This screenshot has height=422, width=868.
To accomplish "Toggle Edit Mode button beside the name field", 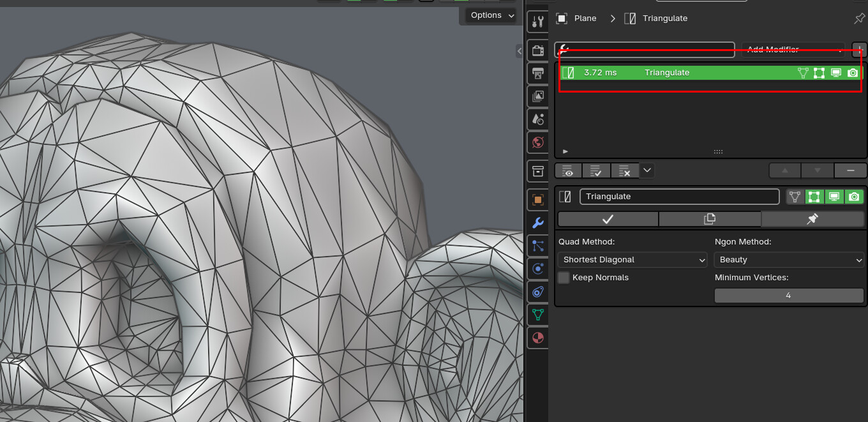I will click(814, 197).
